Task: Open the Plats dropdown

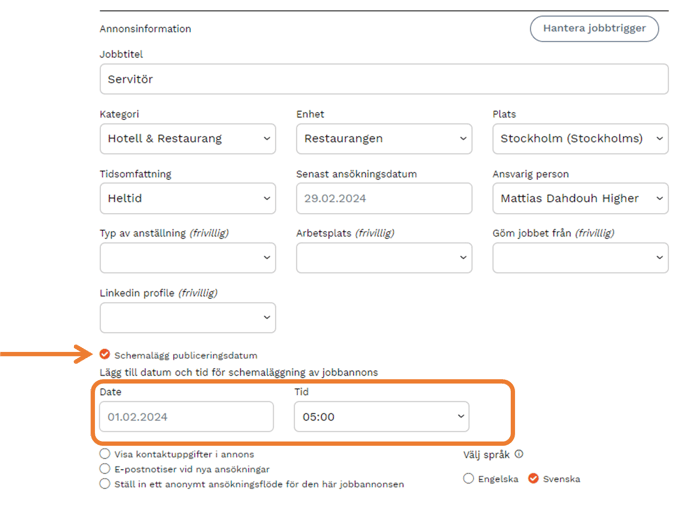Action: pyautogui.click(x=580, y=138)
